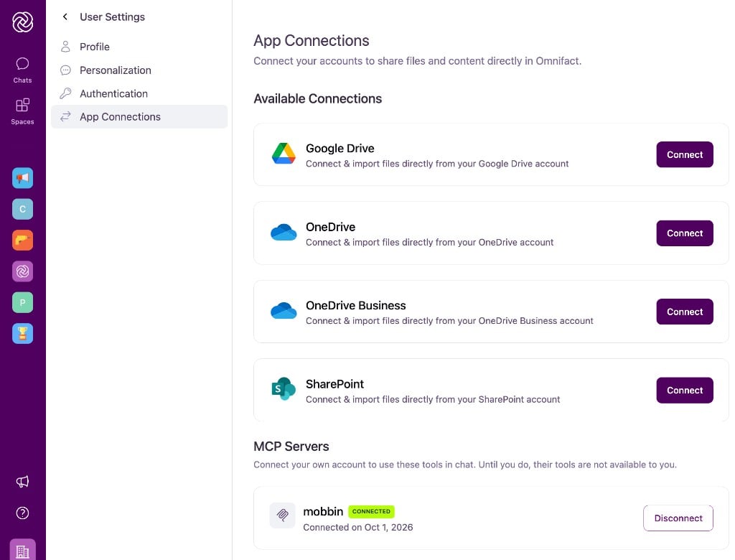735x560 pixels.
Task: Open the green space tile labeled P
Action: [22, 302]
